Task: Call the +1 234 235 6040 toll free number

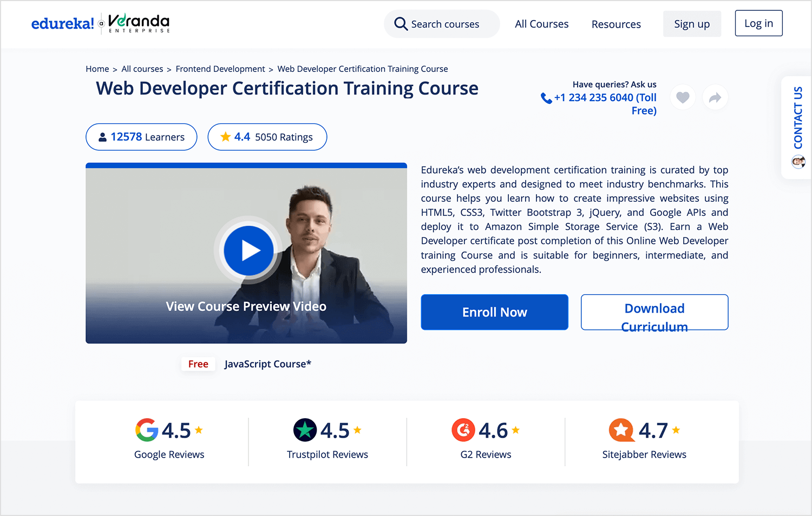Action: tap(605, 104)
